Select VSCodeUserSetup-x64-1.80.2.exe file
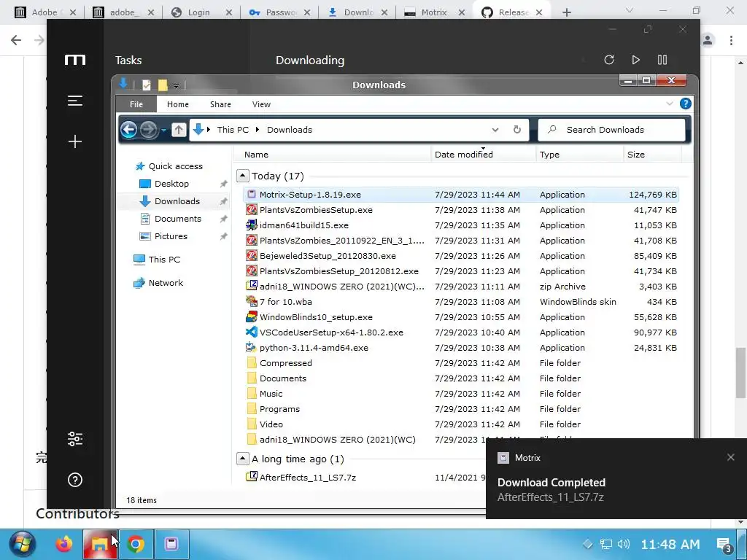Image resolution: width=747 pixels, height=560 pixels. tap(461, 332)
